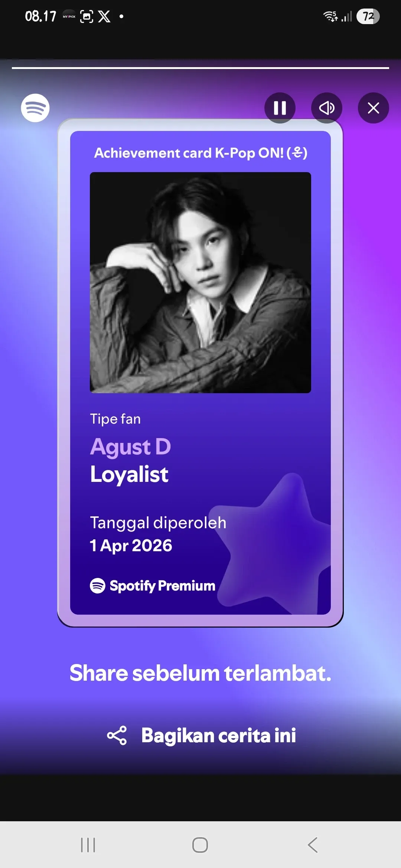Viewport: 401px width, 868px height.
Task: Tap the Android home button
Action: [200, 845]
